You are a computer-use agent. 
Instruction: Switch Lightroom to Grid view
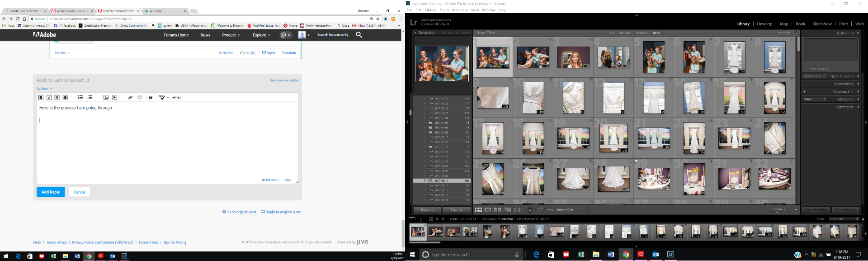point(478,210)
